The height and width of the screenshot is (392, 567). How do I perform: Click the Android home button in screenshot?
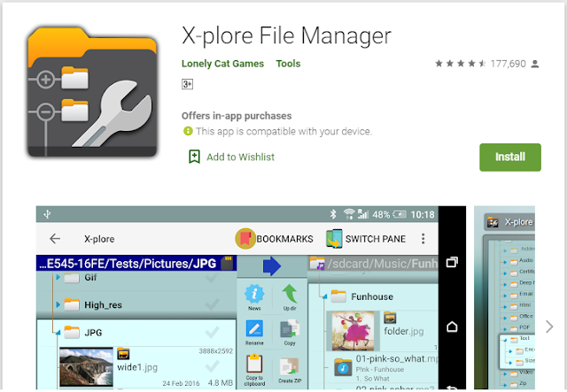tap(452, 327)
